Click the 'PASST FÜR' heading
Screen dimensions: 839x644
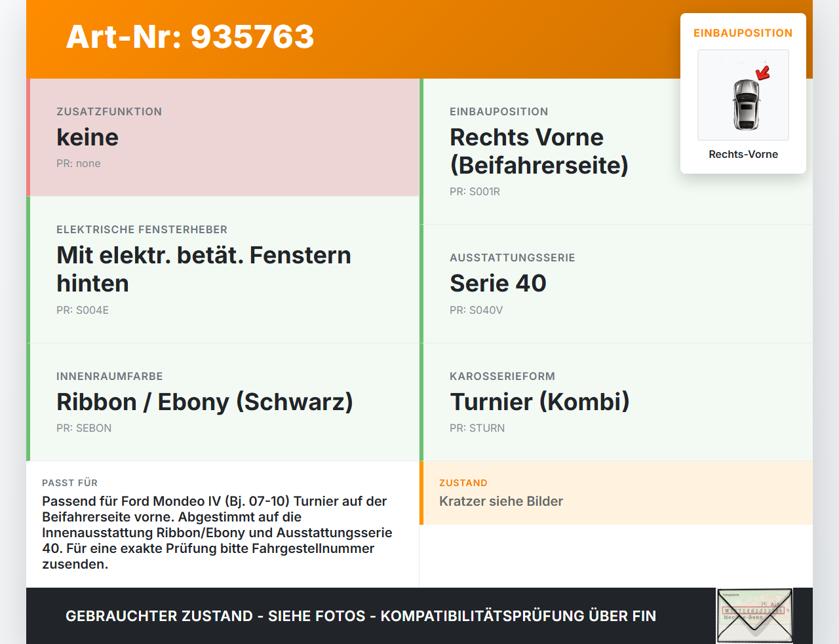pyautogui.click(x=70, y=483)
